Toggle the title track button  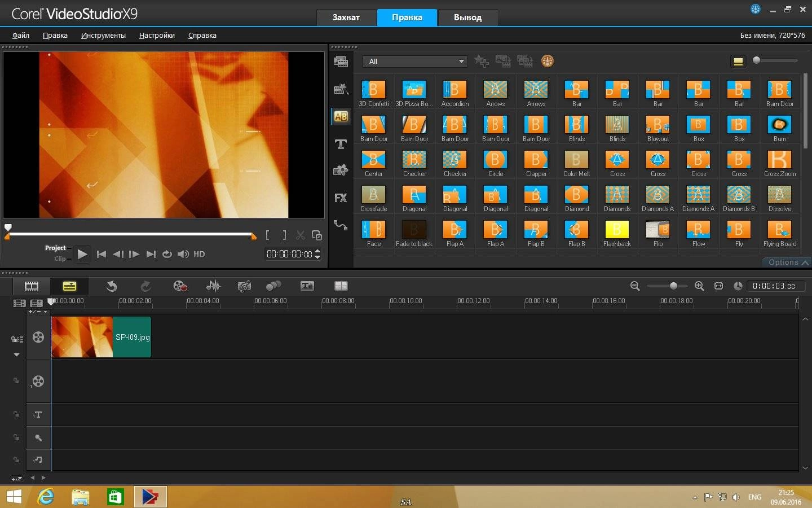click(38, 415)
